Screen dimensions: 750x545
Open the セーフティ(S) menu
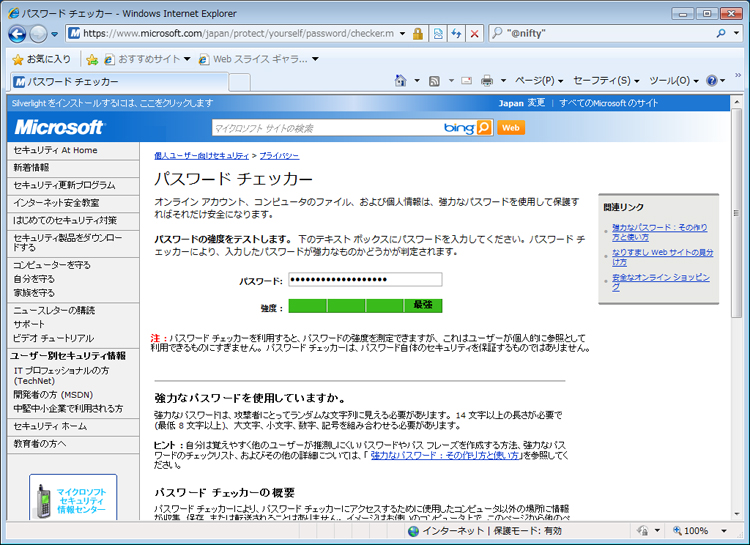(x=606, y=81)
